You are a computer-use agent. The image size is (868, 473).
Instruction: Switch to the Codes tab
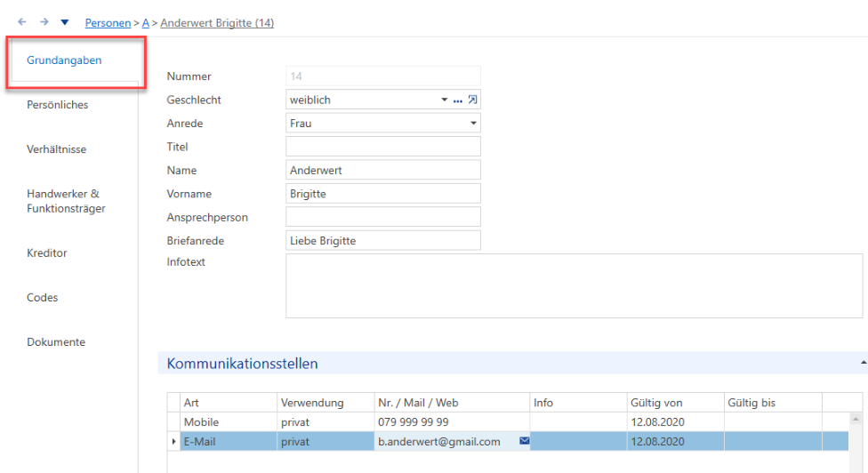pos(42,298)
